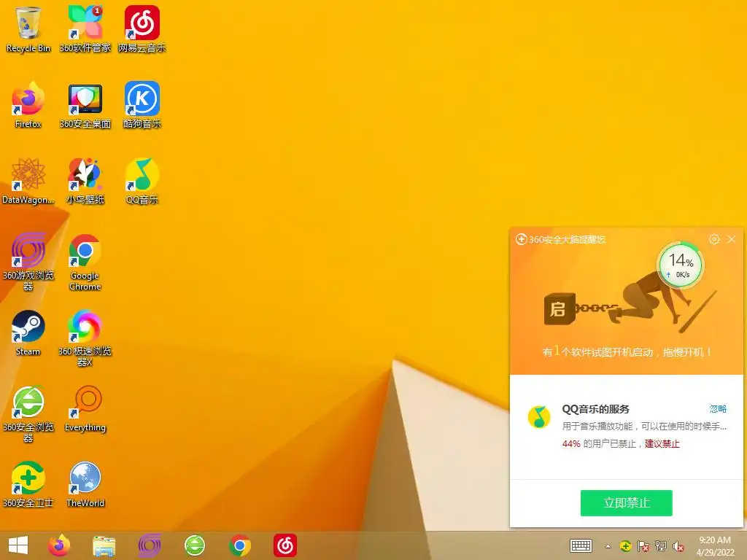Select the Firefox desktop shortcut
This screenshot has height=560, width=747.
coord(28,105)
